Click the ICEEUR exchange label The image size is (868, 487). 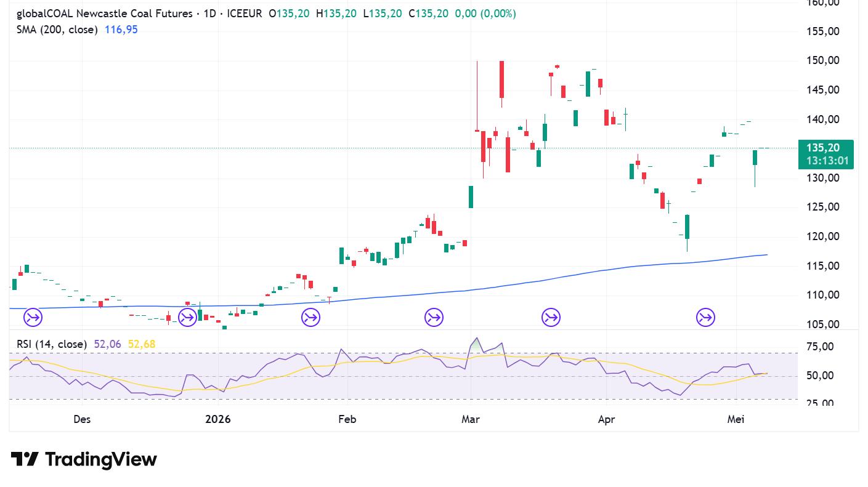tap(245, 14)
